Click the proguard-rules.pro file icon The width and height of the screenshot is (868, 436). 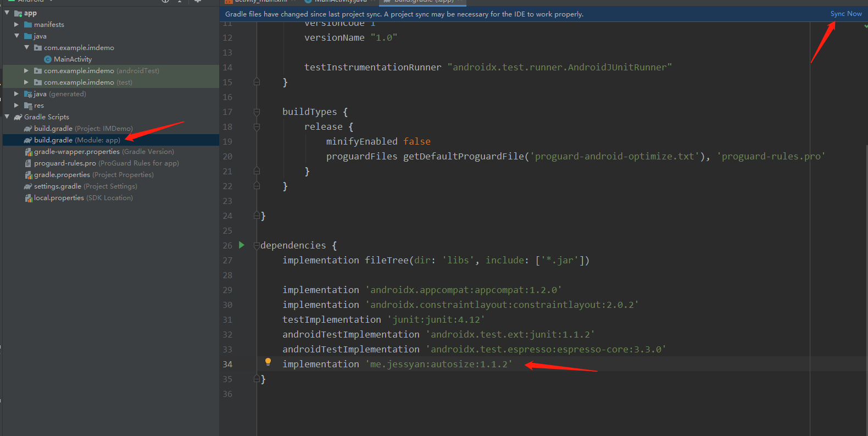click(28, 163)
